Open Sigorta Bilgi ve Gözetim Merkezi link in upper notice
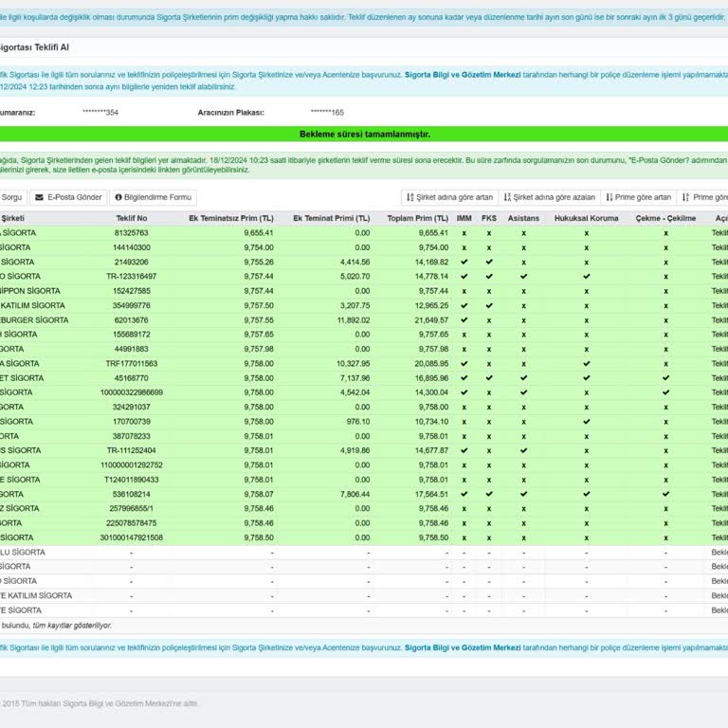The height and width of the screenshot is (728, 728). 463,75
